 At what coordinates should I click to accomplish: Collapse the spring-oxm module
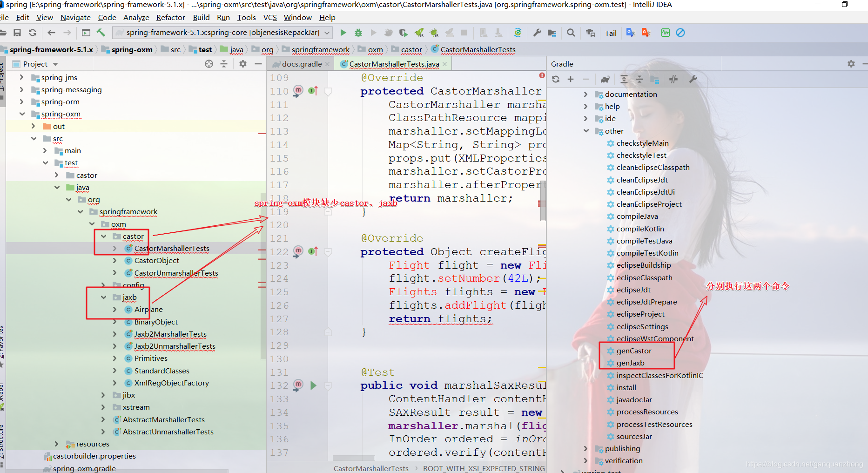[22, 114]
